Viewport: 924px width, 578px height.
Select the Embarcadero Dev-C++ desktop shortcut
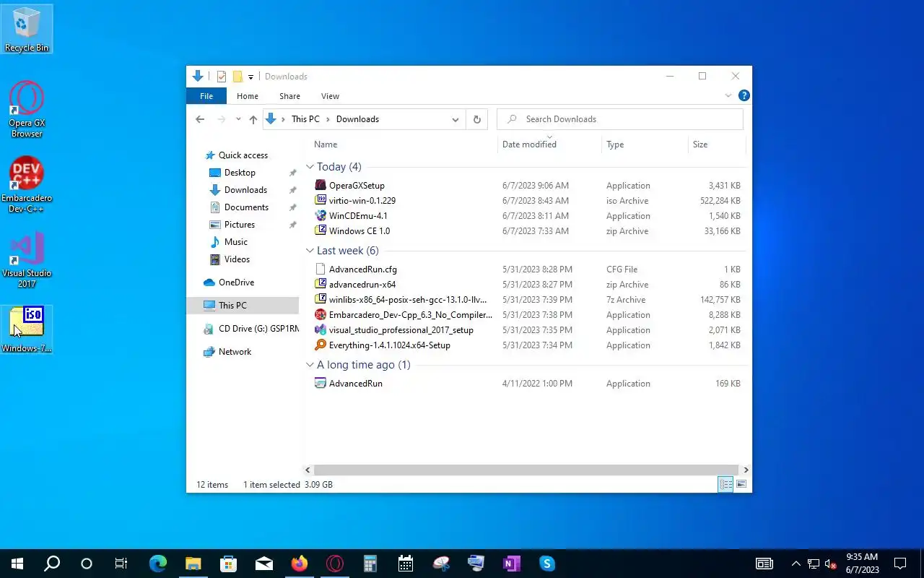(x=27, y=184)
